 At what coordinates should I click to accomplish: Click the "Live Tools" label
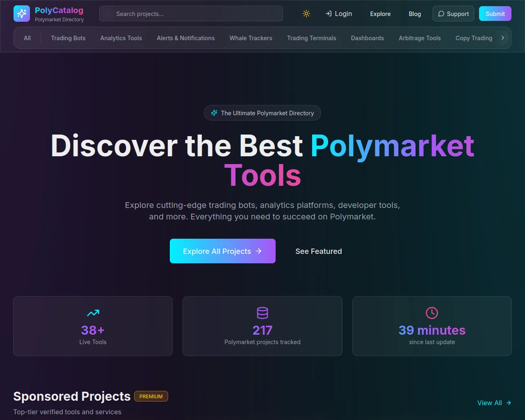point(93,342)
